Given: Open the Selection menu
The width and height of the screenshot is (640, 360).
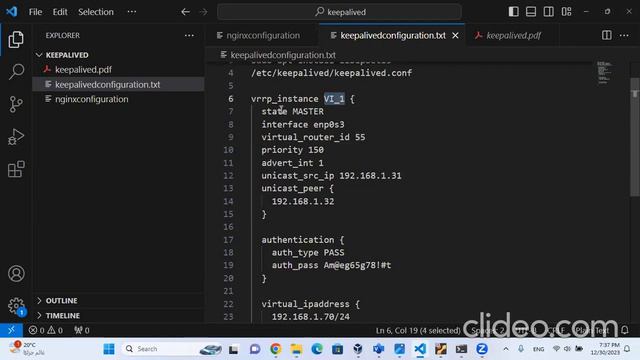Looking at the screenshot, I should tap(96, 12).
